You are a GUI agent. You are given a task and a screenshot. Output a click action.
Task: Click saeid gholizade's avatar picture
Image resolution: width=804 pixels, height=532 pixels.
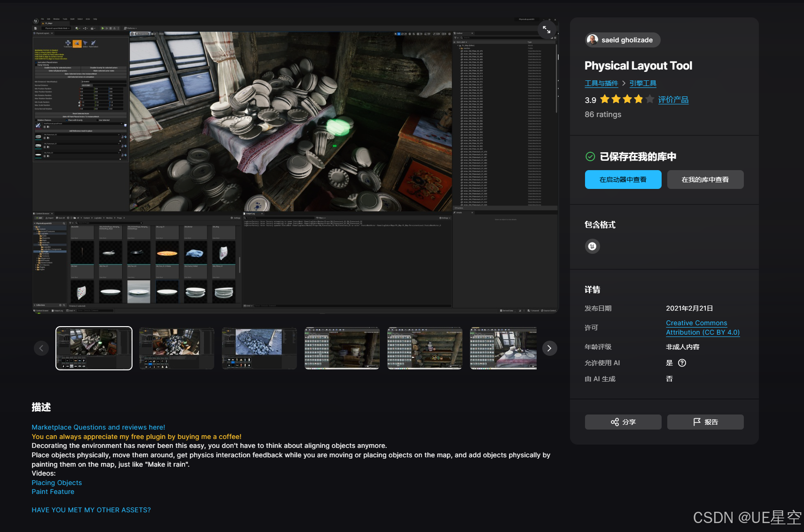tap(593, 40)
